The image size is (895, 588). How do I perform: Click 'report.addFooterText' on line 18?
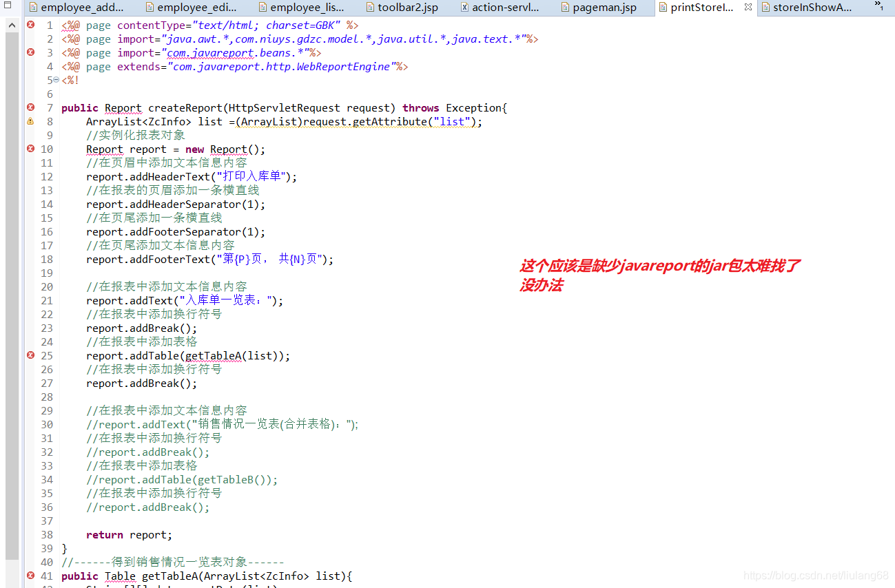click(x=147, y=260)
